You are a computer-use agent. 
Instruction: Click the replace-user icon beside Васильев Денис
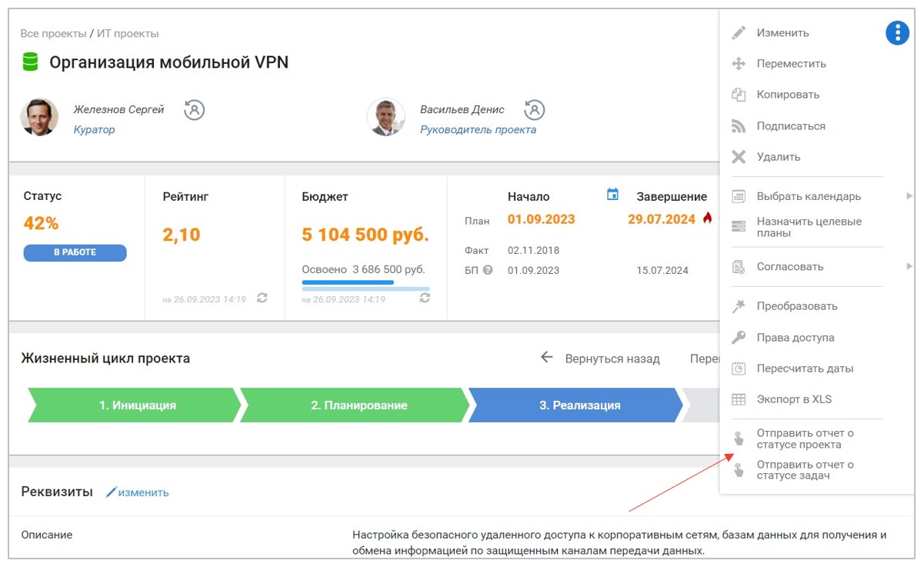[534, 110]
